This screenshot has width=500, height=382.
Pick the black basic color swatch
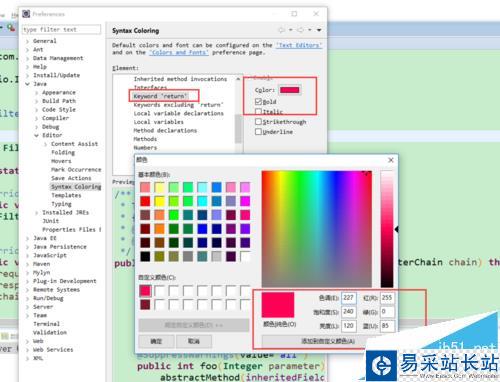tap(145, 256)
